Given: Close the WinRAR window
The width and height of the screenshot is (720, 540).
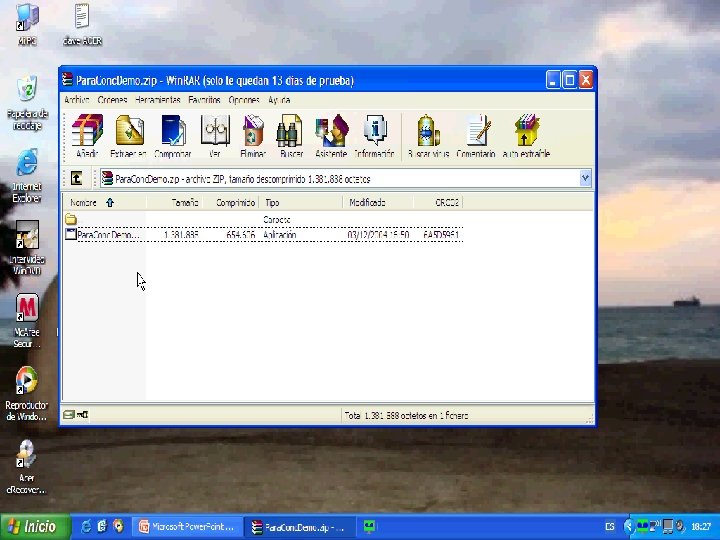Looking at the screenshot, I should pos(586,80).
